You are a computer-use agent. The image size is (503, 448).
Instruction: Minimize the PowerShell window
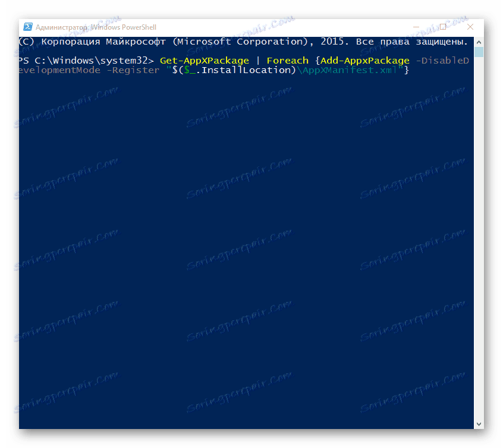click(x=416, y=27)
